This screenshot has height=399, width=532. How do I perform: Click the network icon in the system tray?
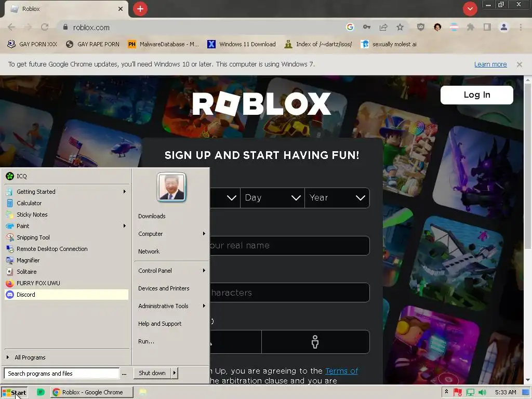pyautogui.click(x=470, y=392)
